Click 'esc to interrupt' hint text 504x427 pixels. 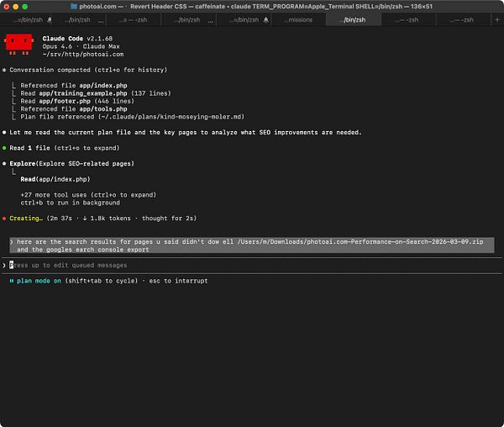(x=178, y=281)
